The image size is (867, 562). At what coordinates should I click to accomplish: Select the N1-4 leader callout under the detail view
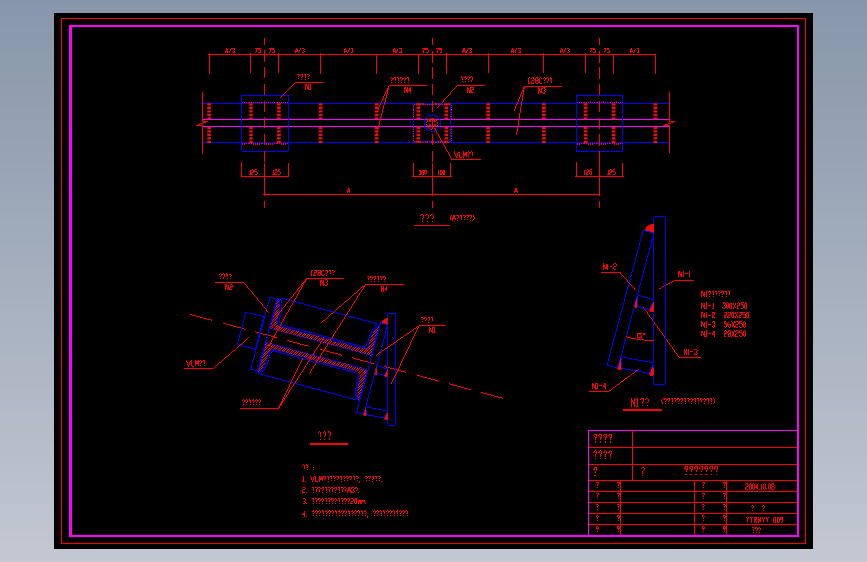pos(599,386)
